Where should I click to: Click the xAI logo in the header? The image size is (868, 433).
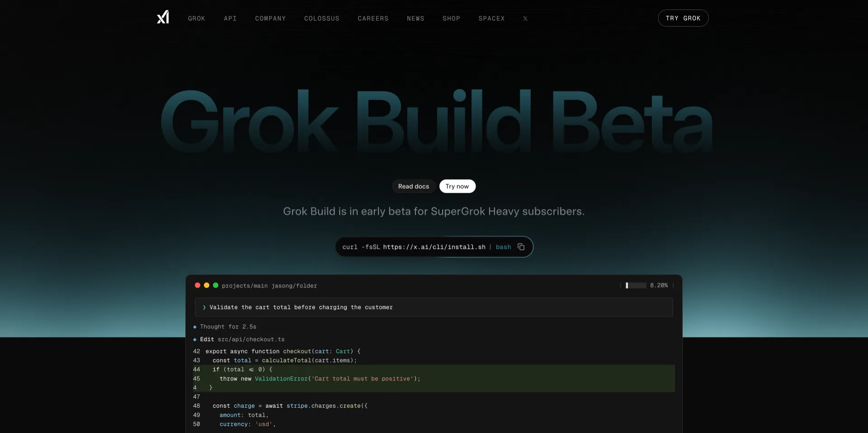(x=163, y=17)
